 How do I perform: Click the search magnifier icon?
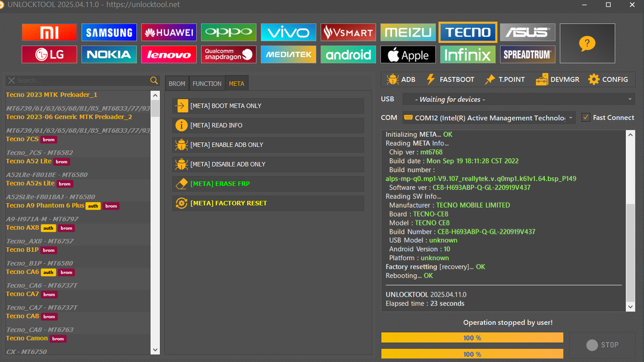coord(154,80)
